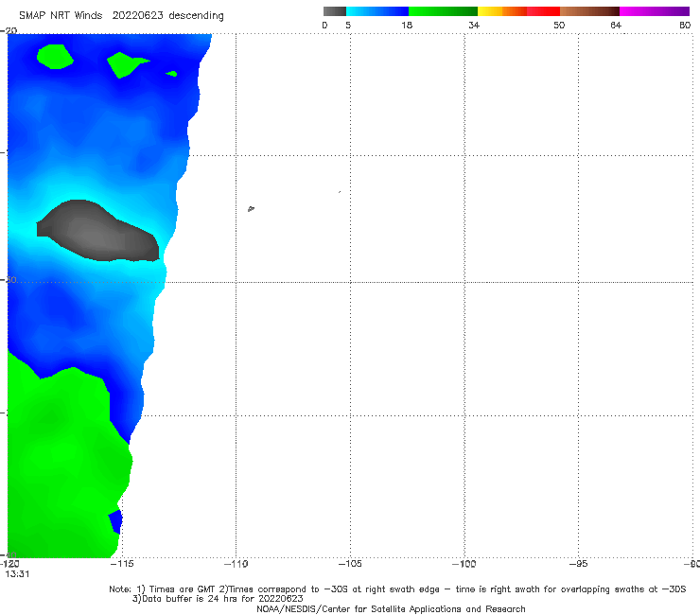700x615 pixels.
Task: Click the 'Data buffer is 24 hrs' note line
Action: (218, 599)
